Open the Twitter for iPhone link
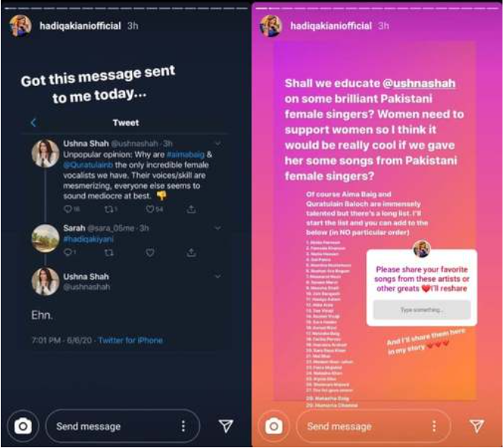 (131, 340)
